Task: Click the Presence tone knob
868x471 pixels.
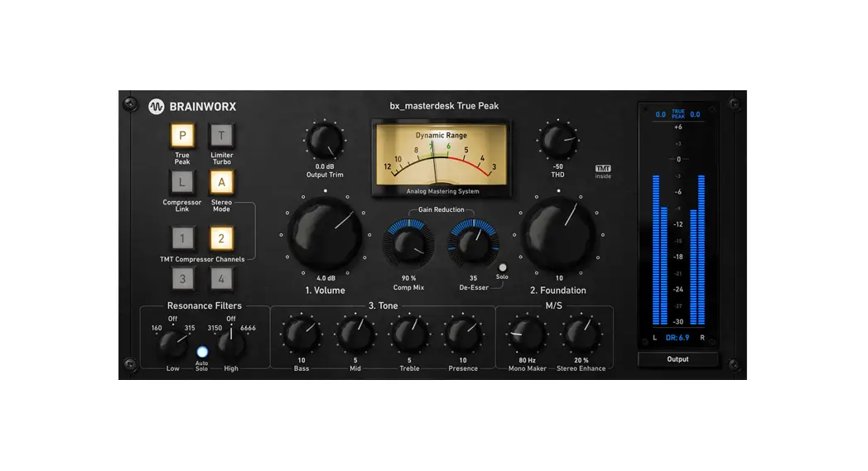Action: pyautogui.click(x=463, y=334)
